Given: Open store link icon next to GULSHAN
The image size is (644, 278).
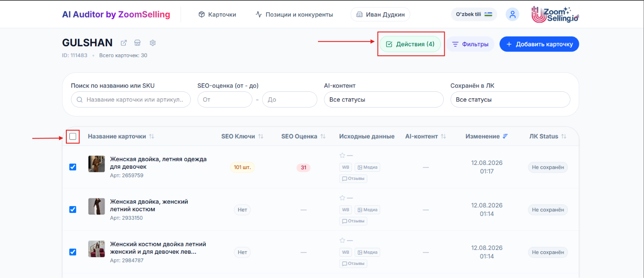Looking at the screenshot, I should pyautogui.click(x=124, y=43).
